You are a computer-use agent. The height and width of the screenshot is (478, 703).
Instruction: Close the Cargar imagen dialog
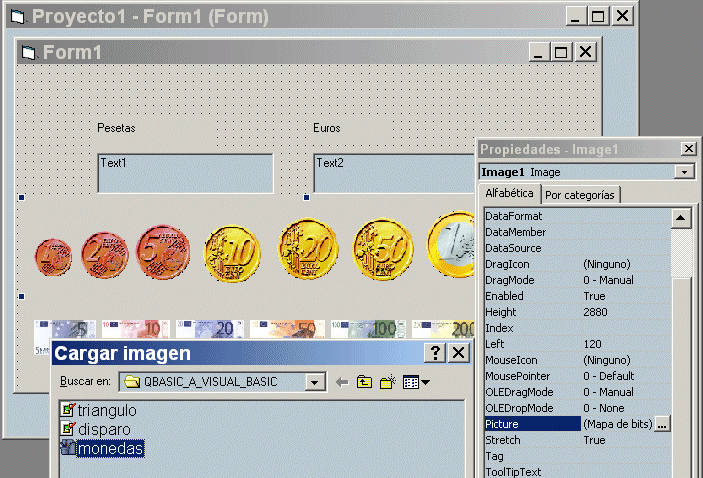[458, 353]
